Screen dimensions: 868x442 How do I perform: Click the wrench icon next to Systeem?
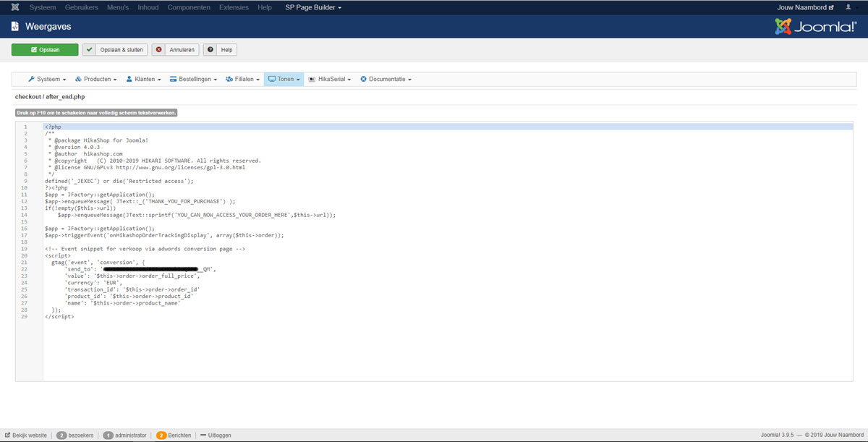coord(31,79)
